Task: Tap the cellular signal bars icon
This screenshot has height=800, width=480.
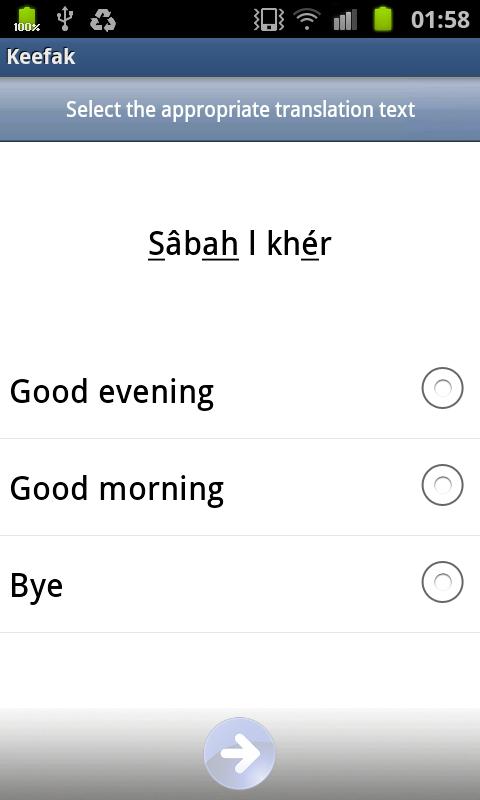Action: (345, 20)
